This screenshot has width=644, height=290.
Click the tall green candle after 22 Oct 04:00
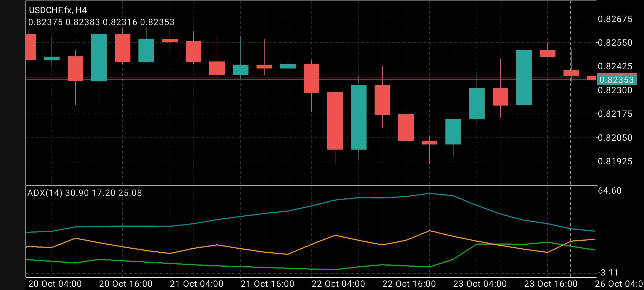(x=359, y=117)
